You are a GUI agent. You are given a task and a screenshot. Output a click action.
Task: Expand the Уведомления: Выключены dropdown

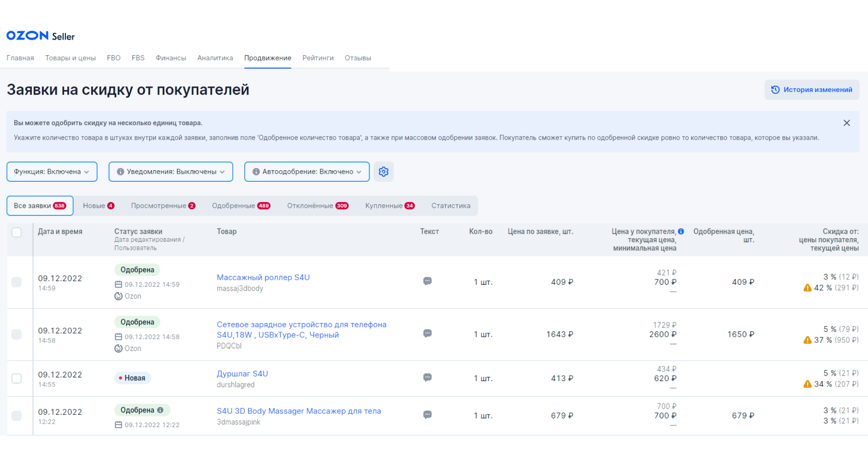coord(171,171)
